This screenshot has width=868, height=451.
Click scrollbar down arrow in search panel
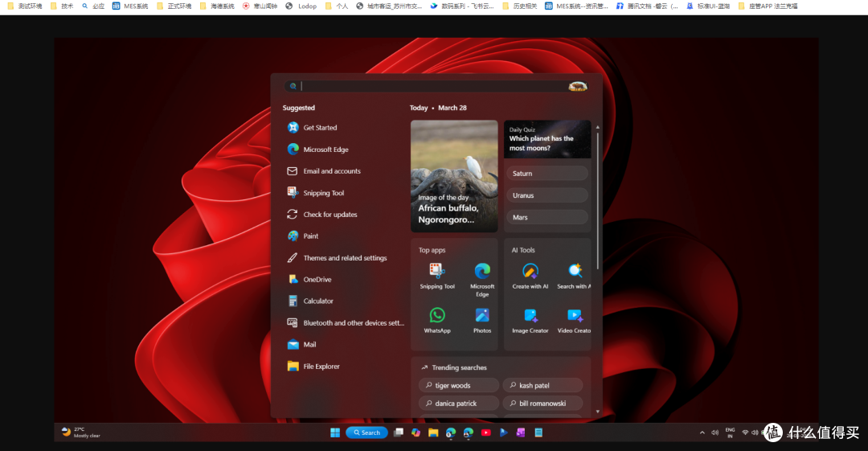[x=597, y=412]
